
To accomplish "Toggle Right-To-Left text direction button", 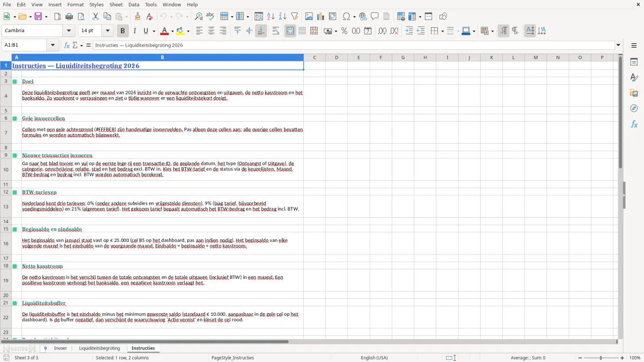I will pyautogui.click(x=515, y=31).
